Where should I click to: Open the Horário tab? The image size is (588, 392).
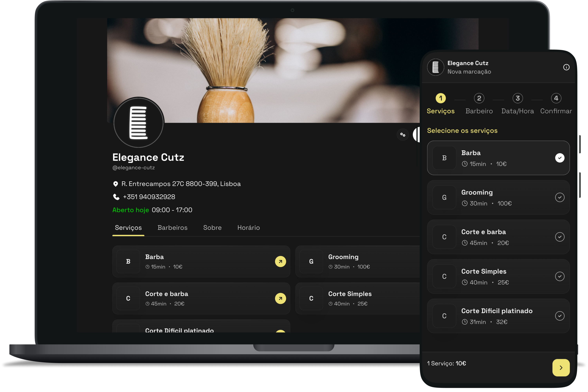tap(248, 228)
